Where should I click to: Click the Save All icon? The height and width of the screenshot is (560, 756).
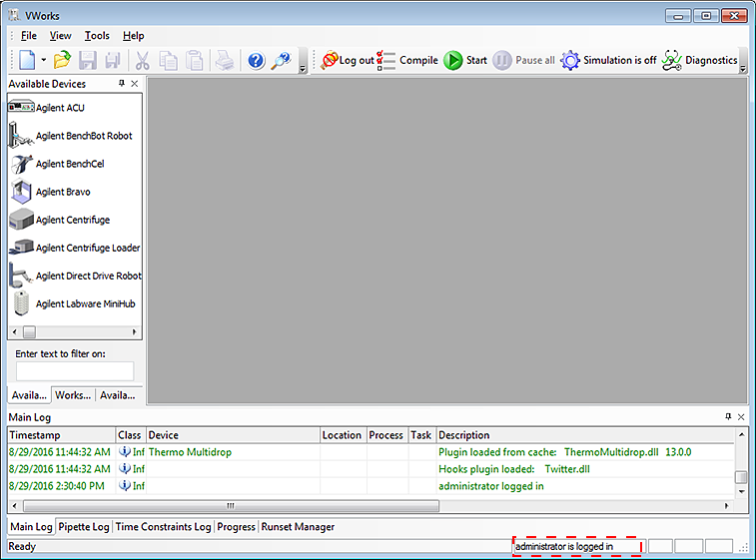[113, 60]
